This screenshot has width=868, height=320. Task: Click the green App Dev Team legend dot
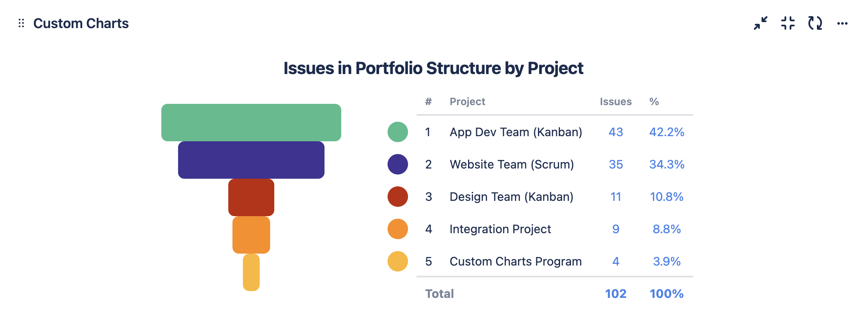[397, 132]
